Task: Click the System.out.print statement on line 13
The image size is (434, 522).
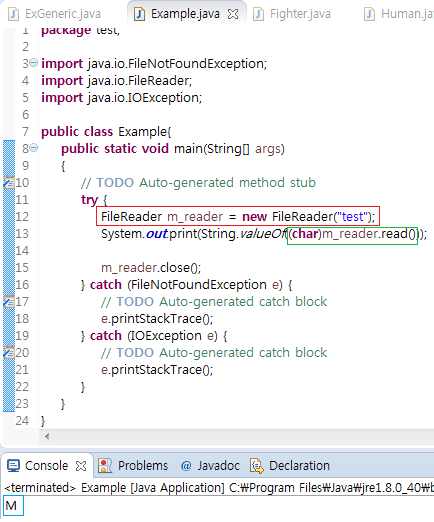Action: click(x=264, y=234)
